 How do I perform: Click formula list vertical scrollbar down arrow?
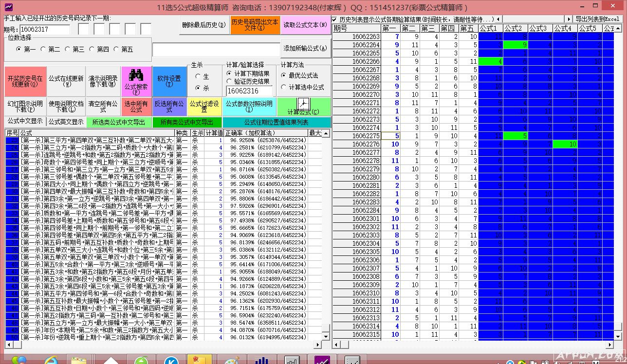326,336
